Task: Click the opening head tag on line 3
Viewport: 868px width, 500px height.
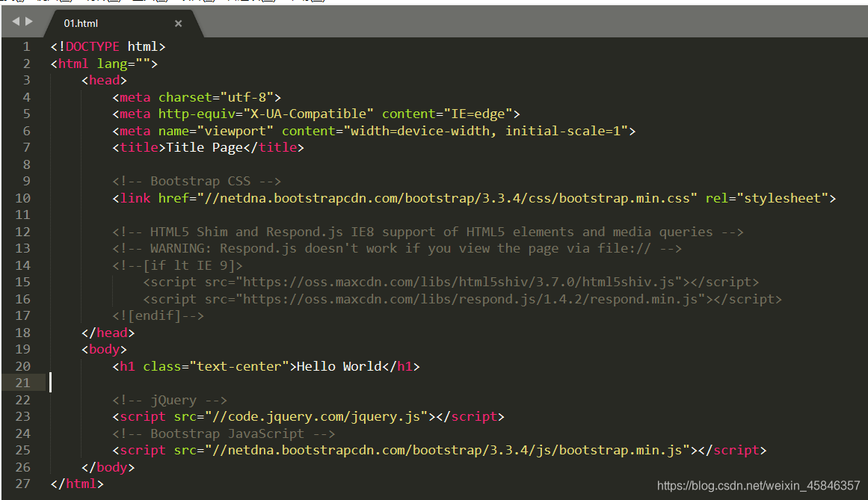Action: (104, 80)
